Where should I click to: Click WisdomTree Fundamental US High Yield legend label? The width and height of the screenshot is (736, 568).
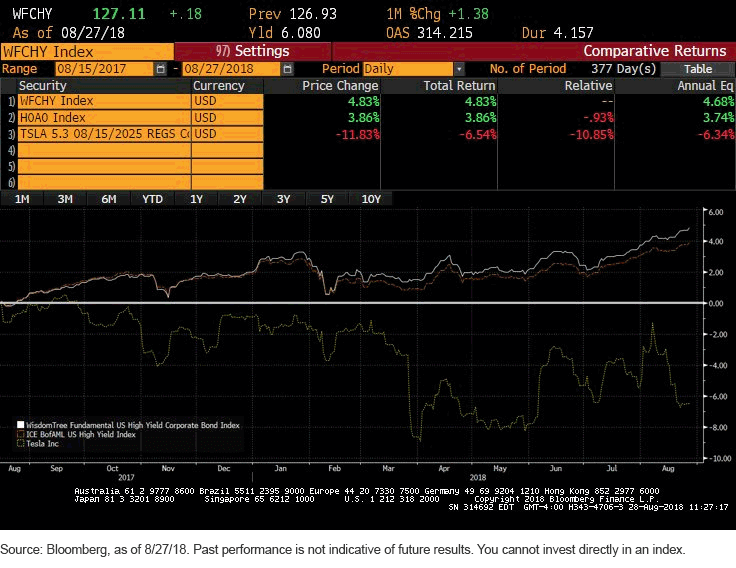tap(133, 425)
